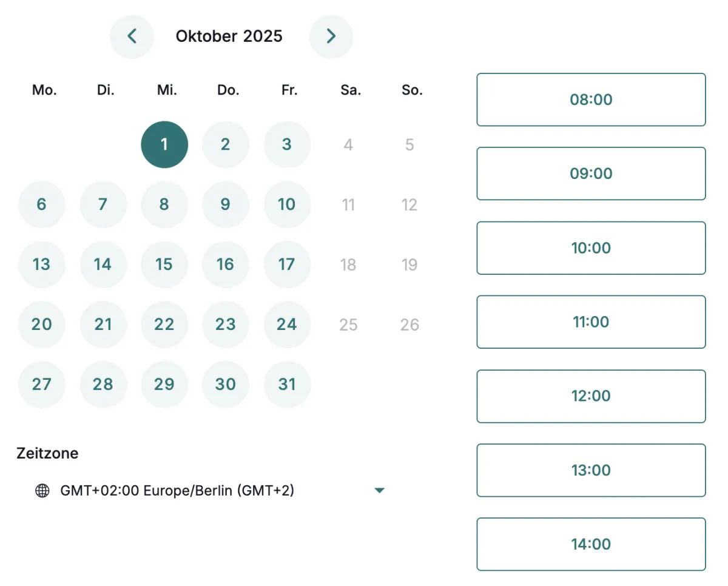Screen dimensions: 728x586
Task: Choose Tuesday October 28
Action: [103, 385]
